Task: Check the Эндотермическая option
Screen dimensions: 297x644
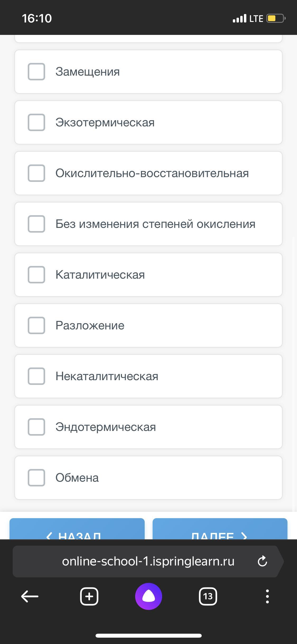Action: pyautogui.click(x=36, y=427)
